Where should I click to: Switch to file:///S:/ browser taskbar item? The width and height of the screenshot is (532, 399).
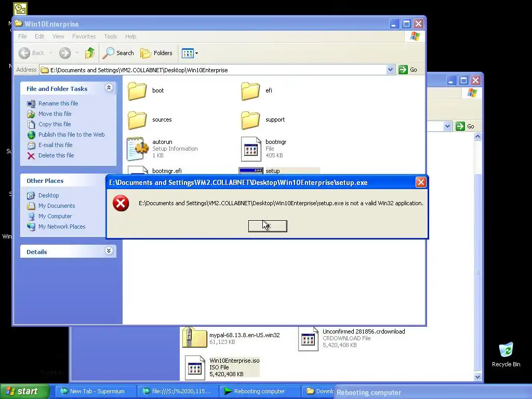[179, 391]
